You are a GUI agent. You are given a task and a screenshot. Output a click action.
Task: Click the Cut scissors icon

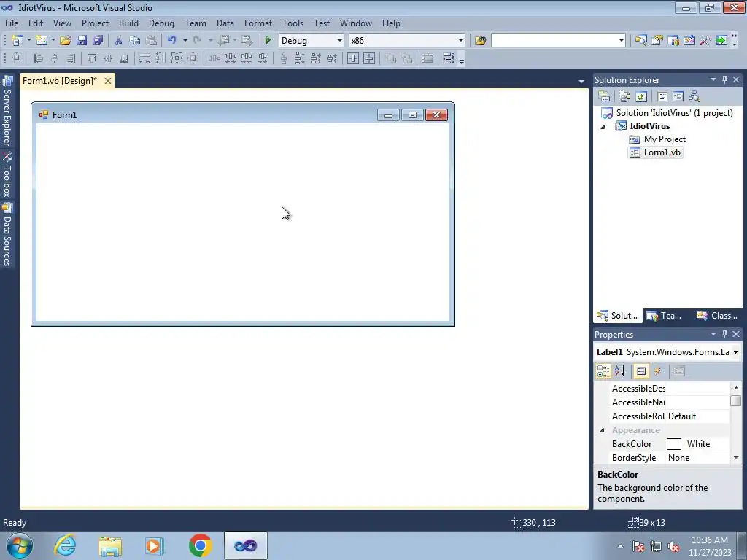click(x=119, y=41)
